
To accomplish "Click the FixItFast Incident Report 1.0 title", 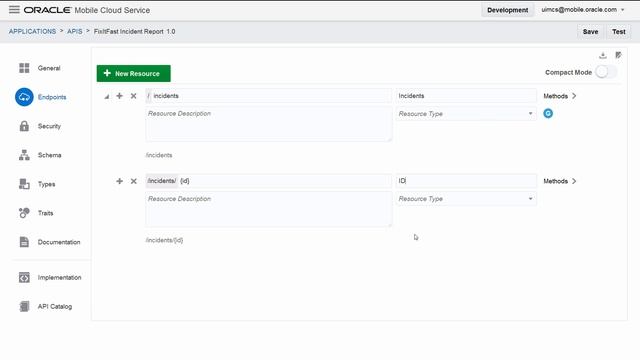I will [134, 31].
